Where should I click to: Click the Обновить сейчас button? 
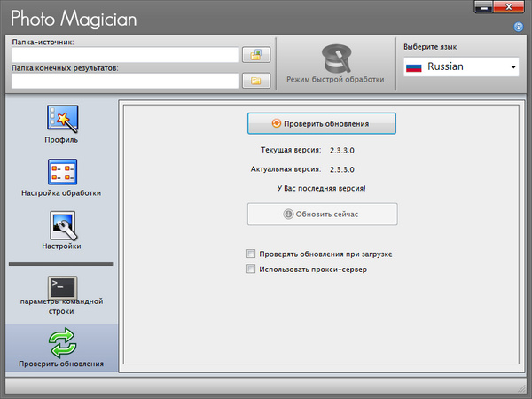pyautogui.click(x=322, y=214)
